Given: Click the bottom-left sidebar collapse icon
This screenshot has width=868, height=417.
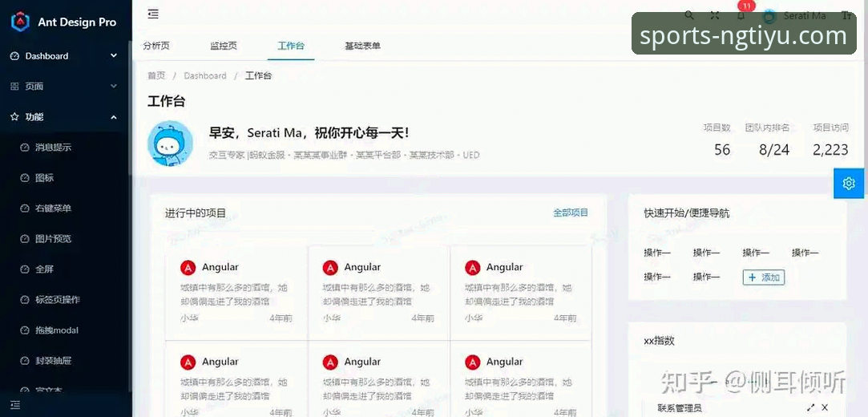Looking at the screenshot, I should pos(15,405).
